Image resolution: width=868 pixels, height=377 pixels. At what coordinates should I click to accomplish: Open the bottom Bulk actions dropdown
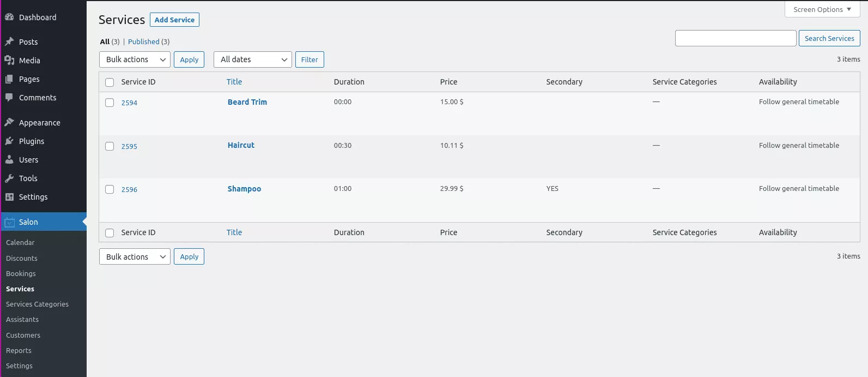[x=135, y=256]
